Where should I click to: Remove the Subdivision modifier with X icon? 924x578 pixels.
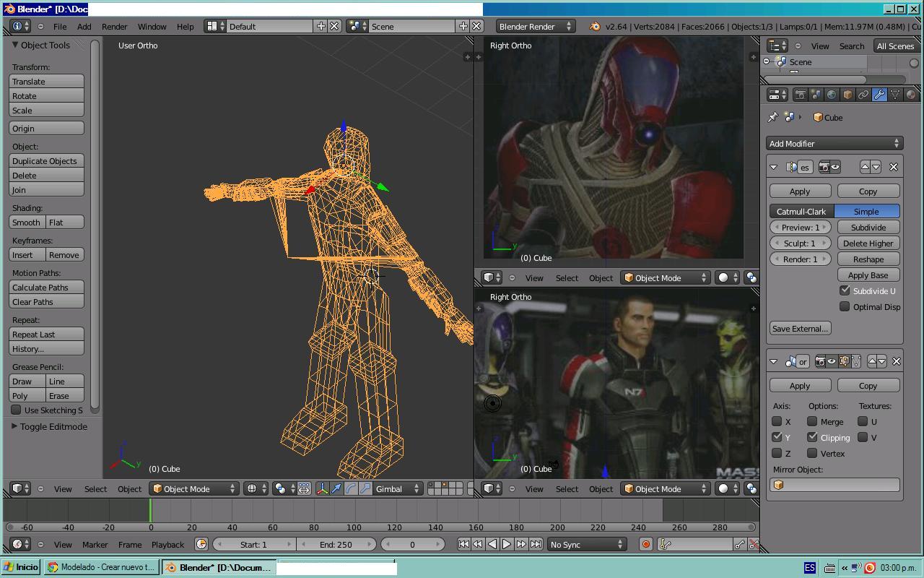pyautogui.click(x=894, y=167)
